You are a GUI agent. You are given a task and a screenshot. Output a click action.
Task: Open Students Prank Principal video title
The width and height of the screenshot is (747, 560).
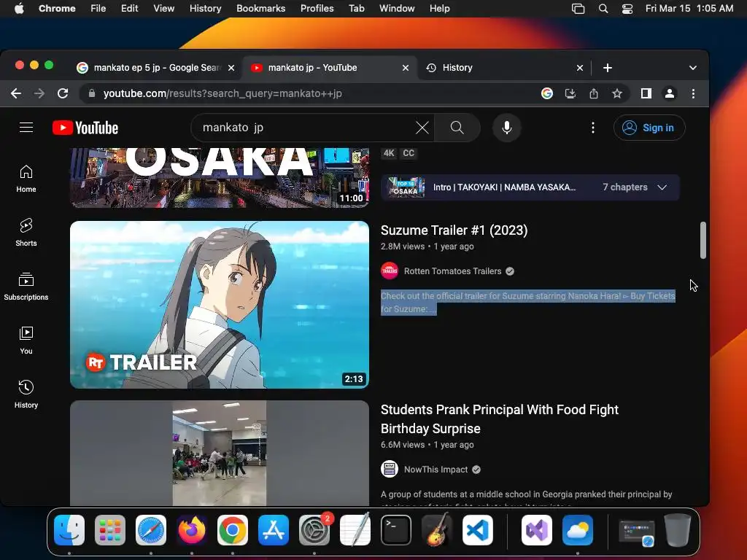(x=499, y=419)
